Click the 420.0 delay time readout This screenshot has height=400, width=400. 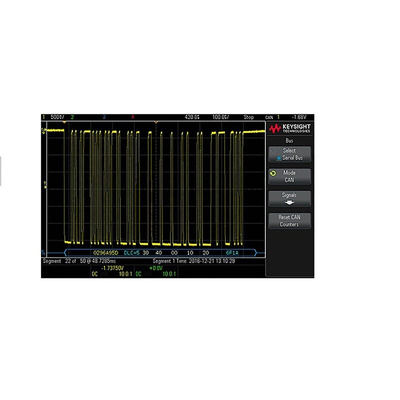point(192,117)
